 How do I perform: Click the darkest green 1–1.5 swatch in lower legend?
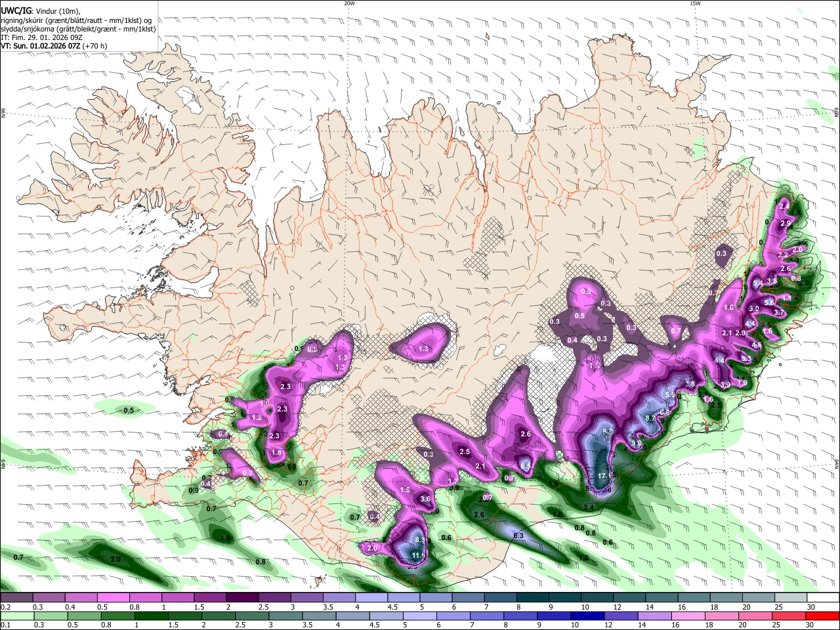152,616
